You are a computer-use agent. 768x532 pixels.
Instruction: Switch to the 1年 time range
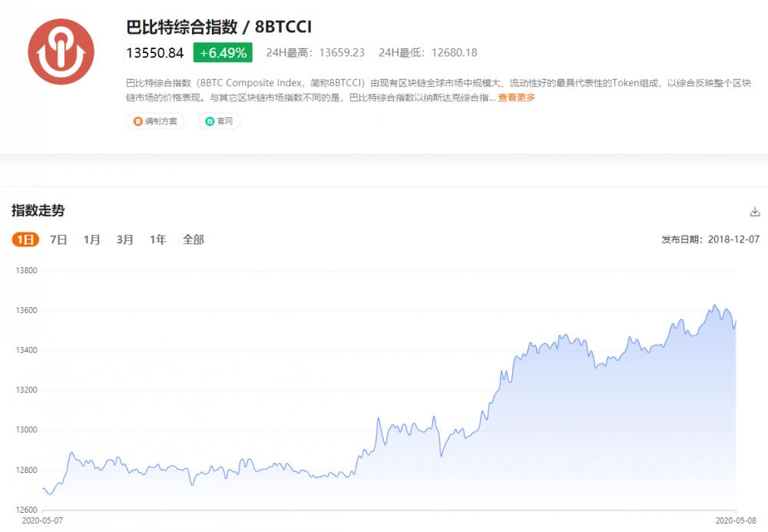point(157,240)
